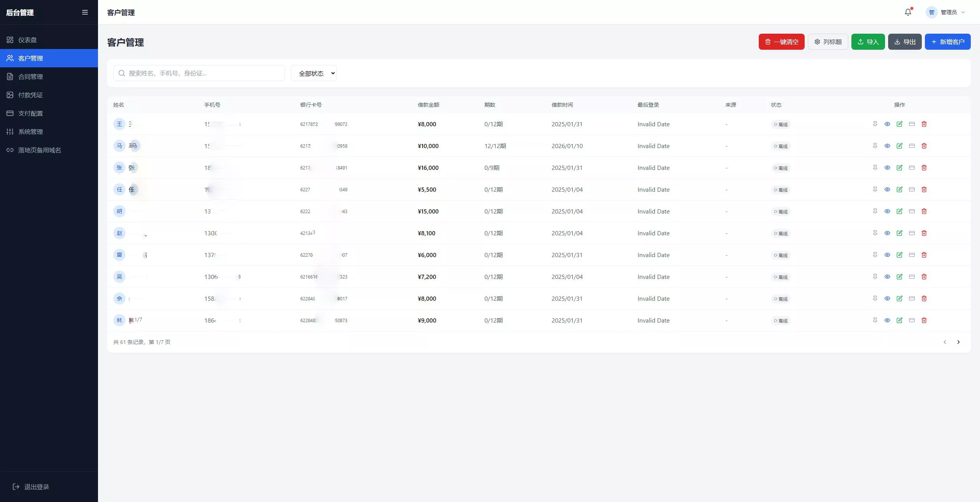
Task: Collapse sidebar with hamburger menu icon
Action: pos(85,12)
